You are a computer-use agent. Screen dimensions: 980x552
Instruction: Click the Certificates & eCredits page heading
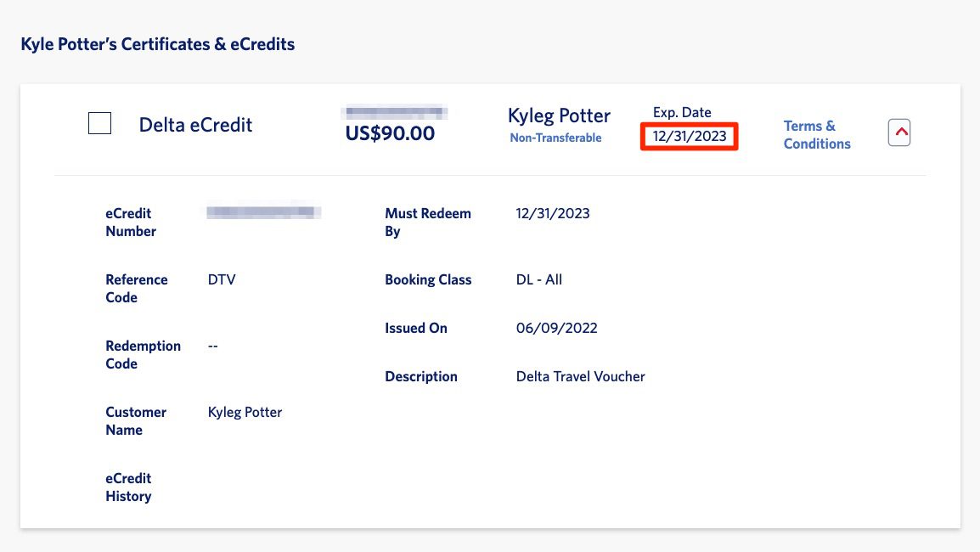click(x=156, y=44)
